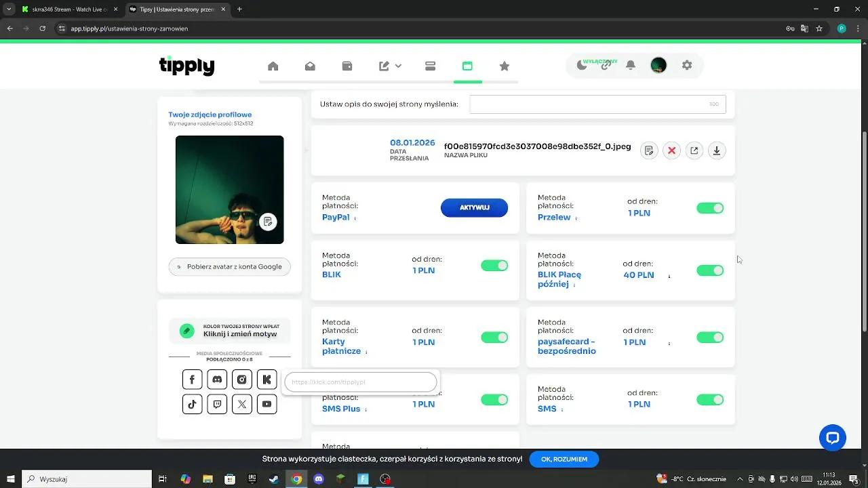
Task: Click the home icon in navigation bar
Action: (x=273, y=66)
